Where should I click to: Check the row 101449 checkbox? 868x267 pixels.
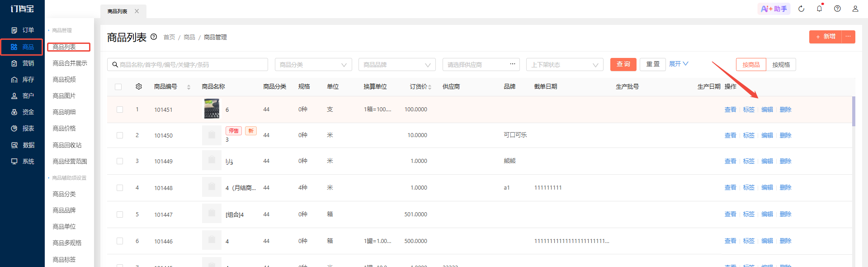(120, 161)
